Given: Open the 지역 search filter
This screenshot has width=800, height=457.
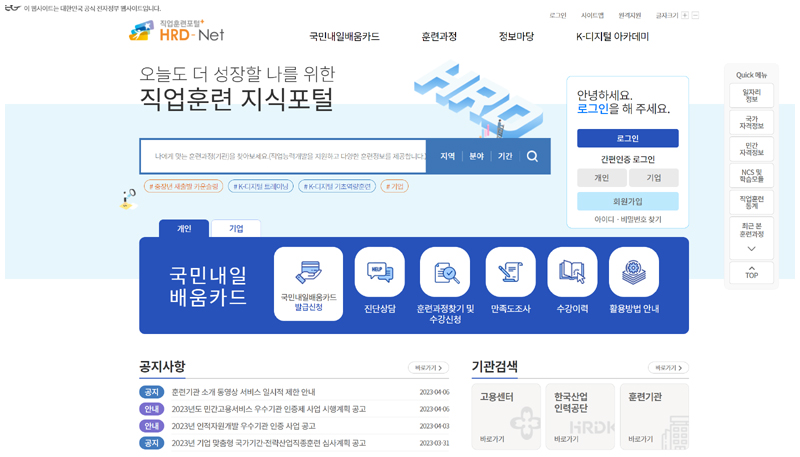Looking at the screenshot, I should (x=447, y=156).
